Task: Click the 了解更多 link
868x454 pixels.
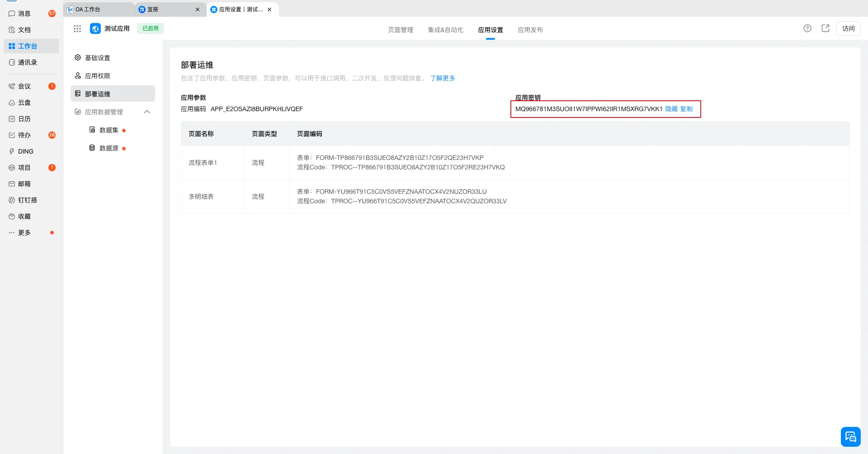Action: pos(442,78)
